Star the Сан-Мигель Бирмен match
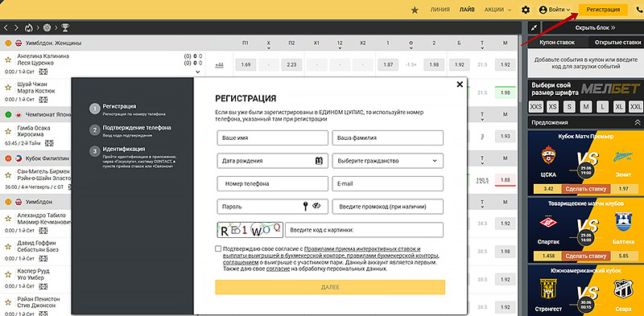The image size is (644, 316). pyautogui.click(x=8, y=174)
